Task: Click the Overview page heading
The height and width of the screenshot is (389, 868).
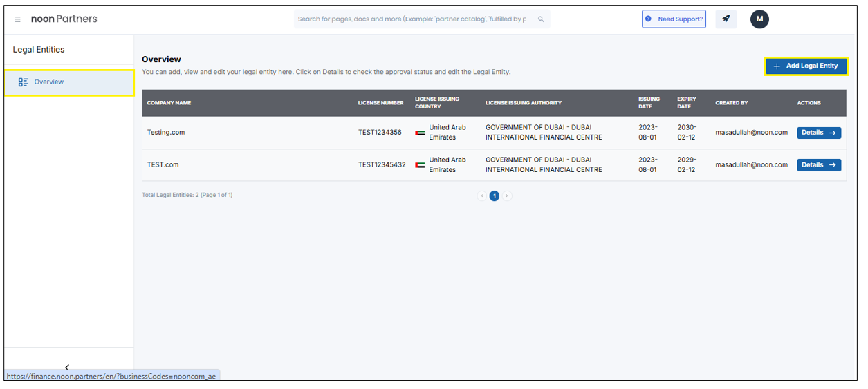Action: point(161,59)
